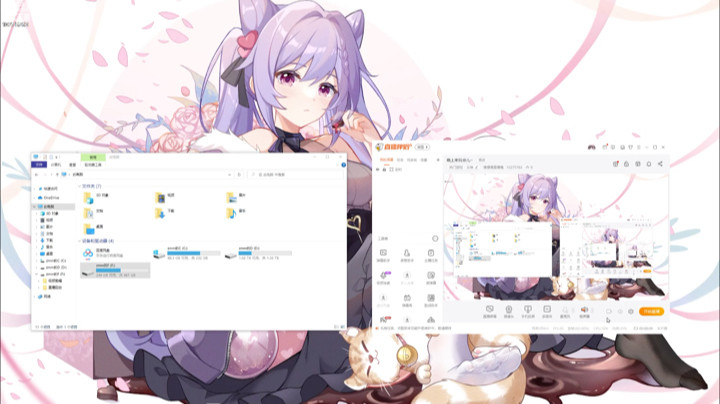Switch Explorer to large icons view toggle

point(342,327)
